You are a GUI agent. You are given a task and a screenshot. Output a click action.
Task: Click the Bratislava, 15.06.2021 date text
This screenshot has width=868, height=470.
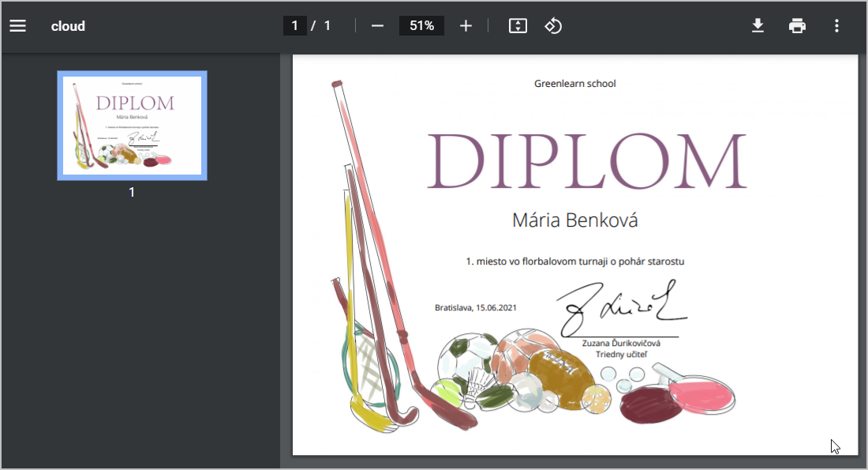point(476,308)
